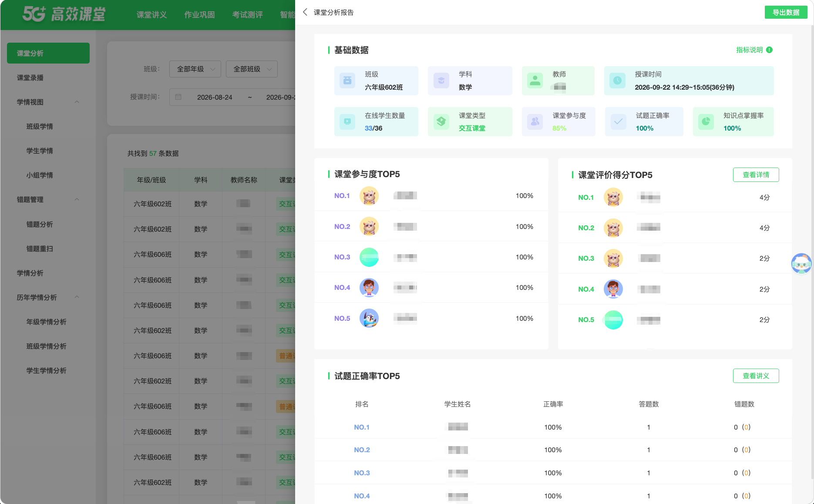Open 错题分析 in the sidebar

pyautogui.click(x=40, y=224)
